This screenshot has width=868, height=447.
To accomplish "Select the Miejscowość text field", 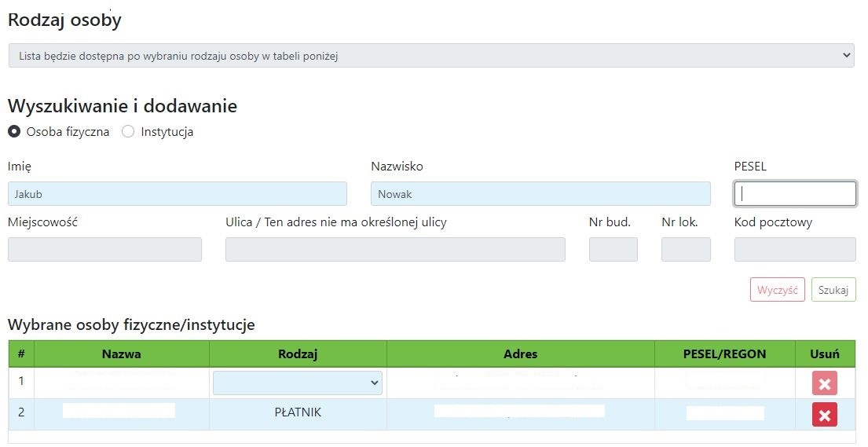I will pyautogui.click(x=104, y=249).
